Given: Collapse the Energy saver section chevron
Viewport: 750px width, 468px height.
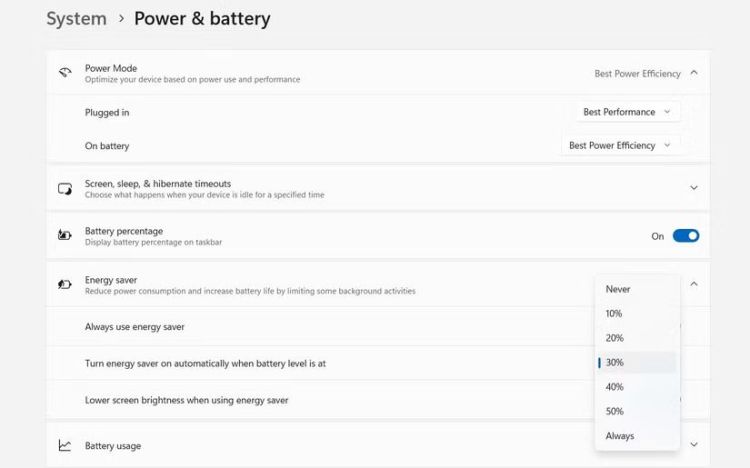Looking at the screenshot, I should click(x=694, y=285).
